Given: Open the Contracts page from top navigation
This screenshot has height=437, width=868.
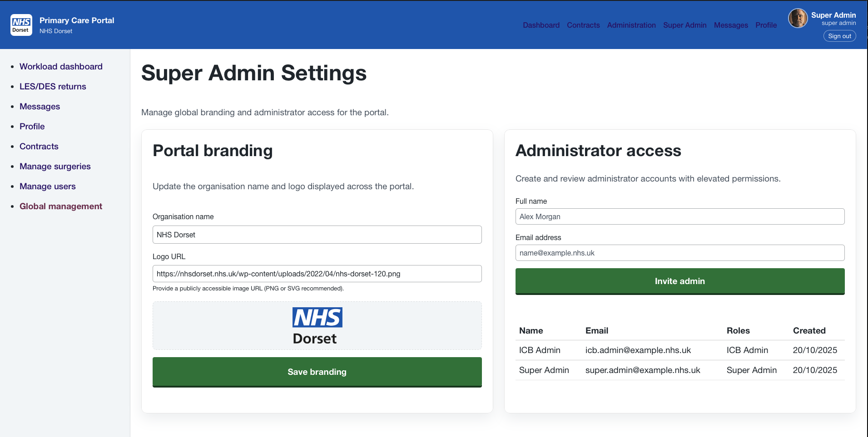Looking at the screenshot, I should pyautogui.click(x=583, y=25).
